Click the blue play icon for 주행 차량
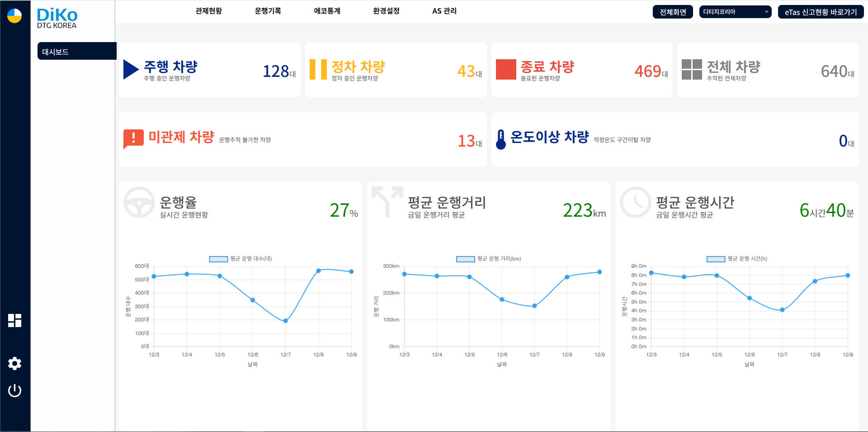The image size is (868, 432). 131,70
